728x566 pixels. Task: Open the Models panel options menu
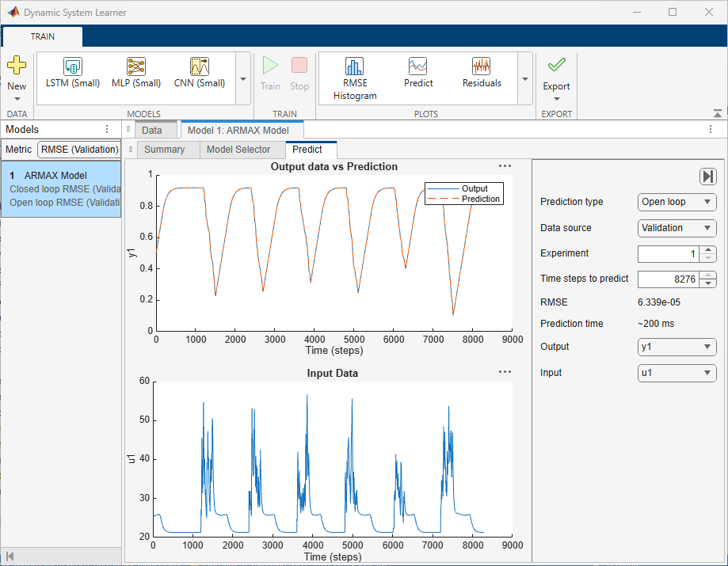pyautogui.click(x=107, y=129)
